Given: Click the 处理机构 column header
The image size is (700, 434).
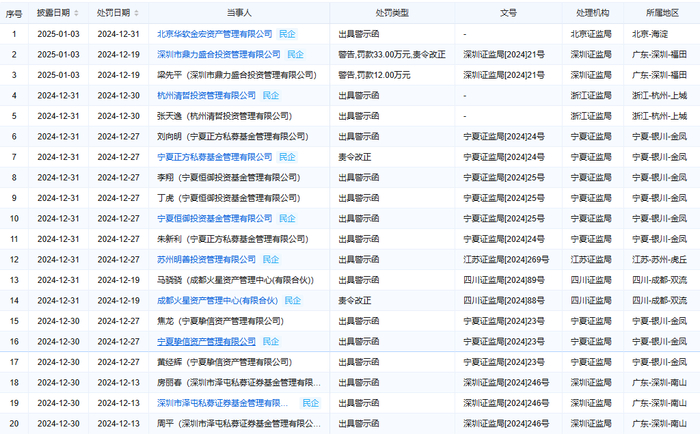Looking at the screenshot, I should point(592,13).
